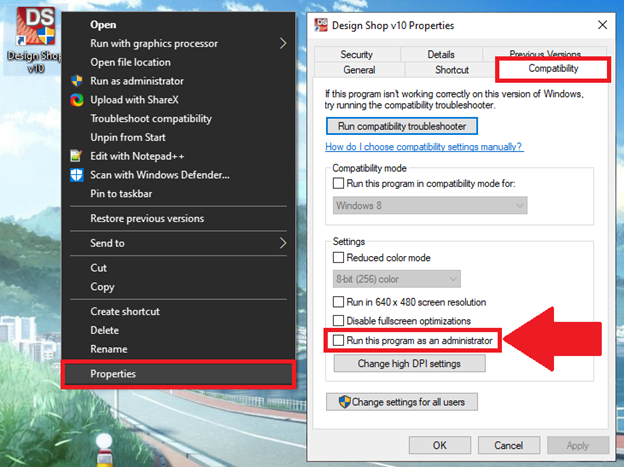Click Run compatibility troubleshooter button
The image size is (624, 467).
pos(401,126)
